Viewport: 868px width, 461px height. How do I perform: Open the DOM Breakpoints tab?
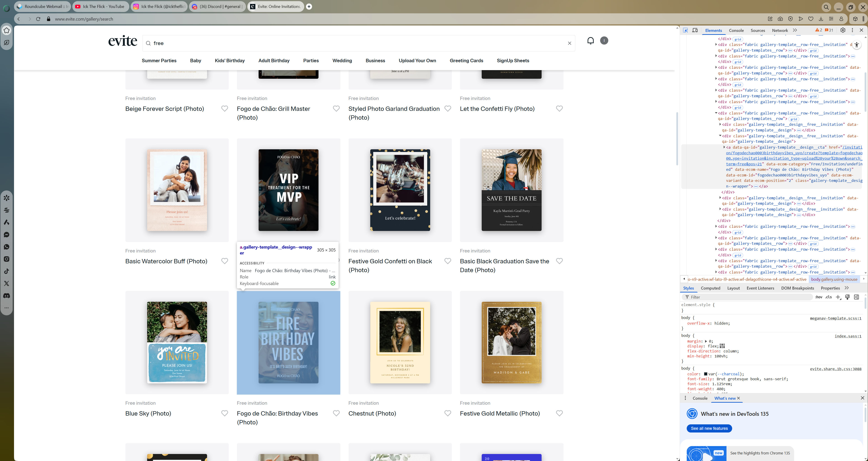click(x=797, y=288)
